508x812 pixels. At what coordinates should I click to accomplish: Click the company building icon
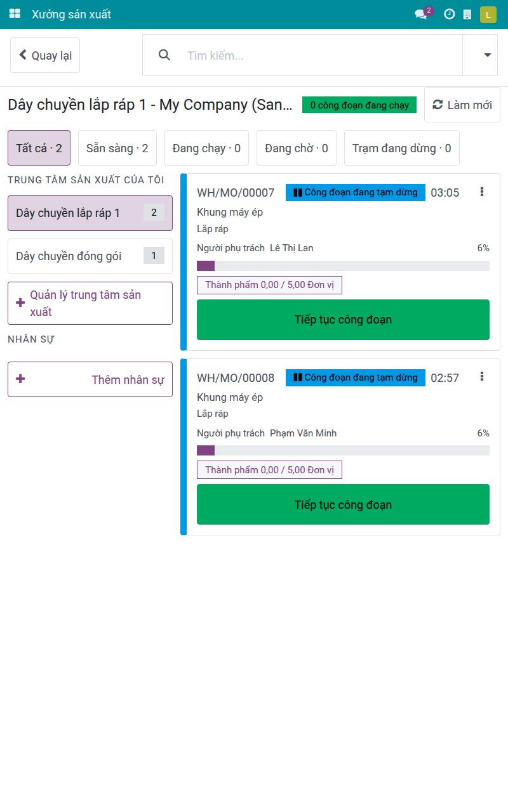pyautogui.click(x=467, y=14)
